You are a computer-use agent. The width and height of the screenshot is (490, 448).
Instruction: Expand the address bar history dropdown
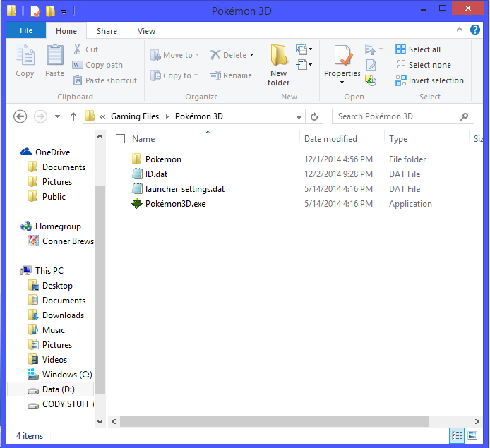point(299,116)
